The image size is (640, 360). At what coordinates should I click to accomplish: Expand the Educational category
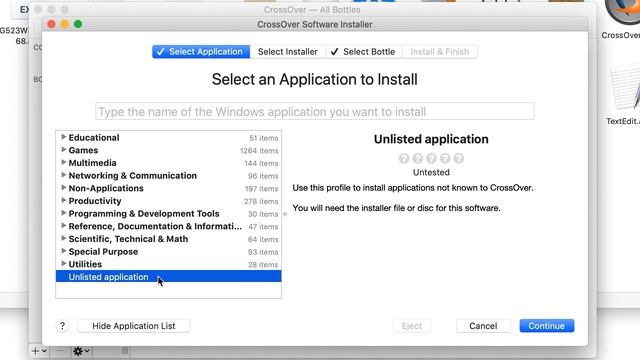(x=64, y=137)
